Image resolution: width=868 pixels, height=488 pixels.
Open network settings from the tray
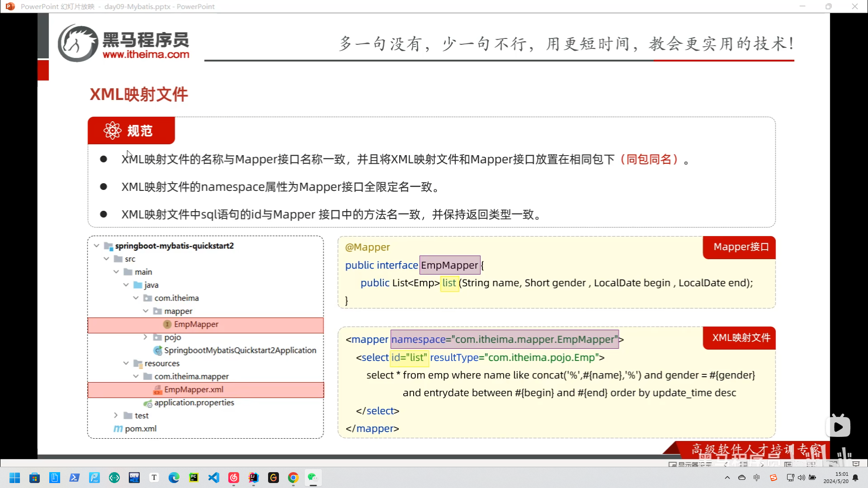pos(790,478)
